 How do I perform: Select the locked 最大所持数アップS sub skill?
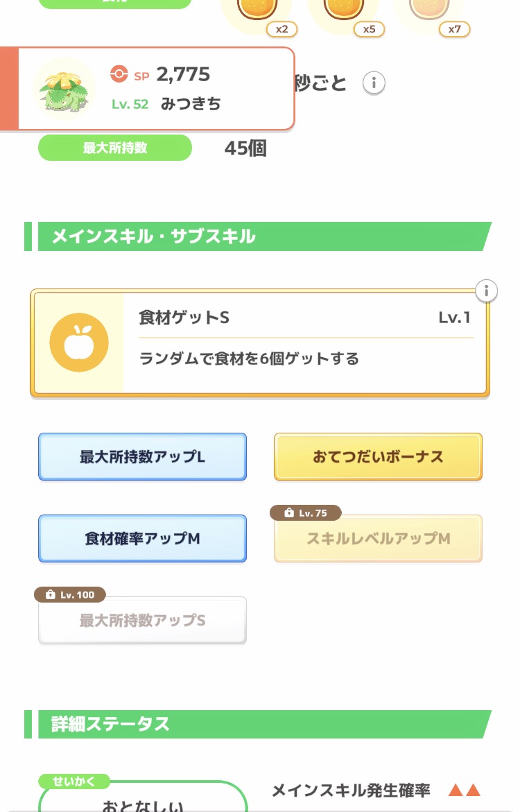point(142,621)
